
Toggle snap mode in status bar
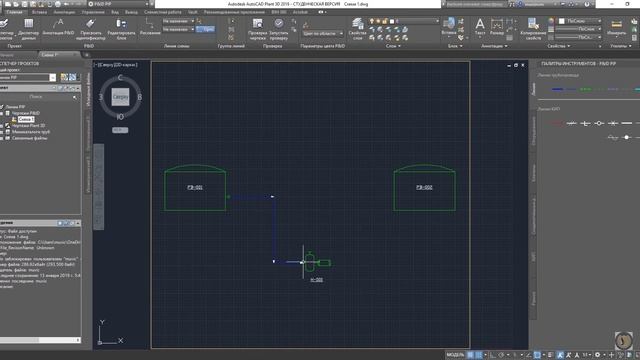tap(479, 355)
